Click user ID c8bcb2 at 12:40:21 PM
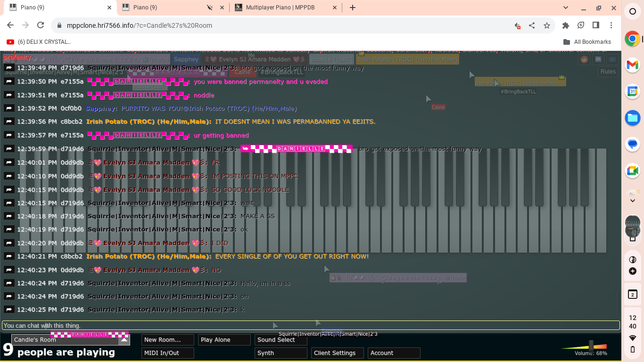Image resolution: width=644 pixels, height=362 pixels. pos(72,256)
